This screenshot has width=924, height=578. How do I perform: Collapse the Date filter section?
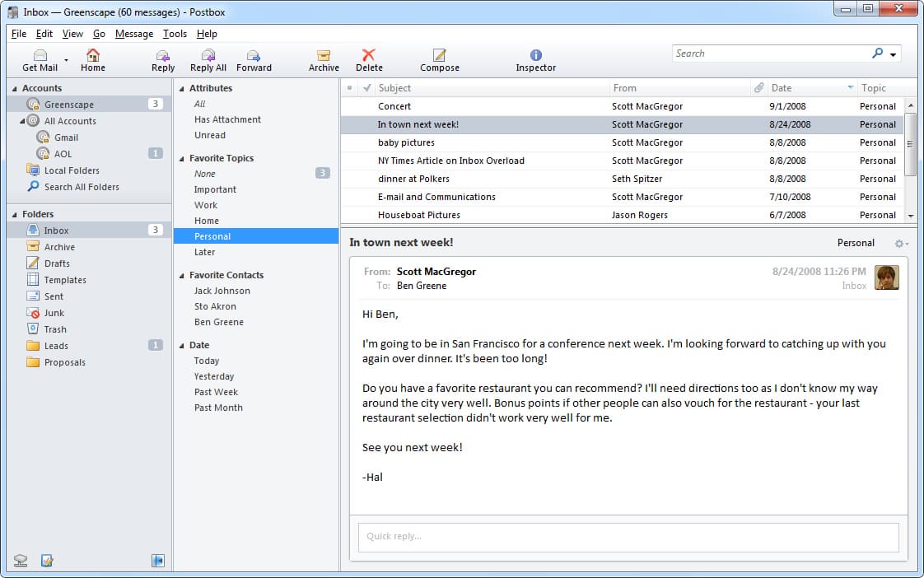181,345
